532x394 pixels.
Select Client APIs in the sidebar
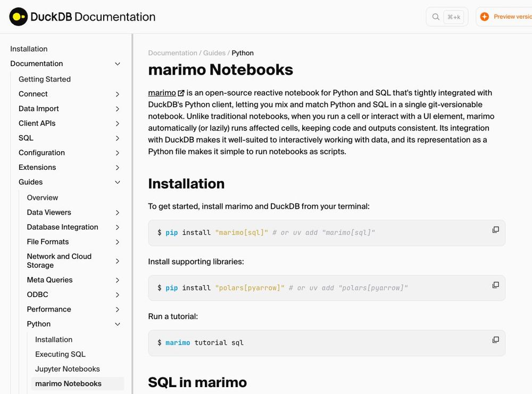pos(37,124)
